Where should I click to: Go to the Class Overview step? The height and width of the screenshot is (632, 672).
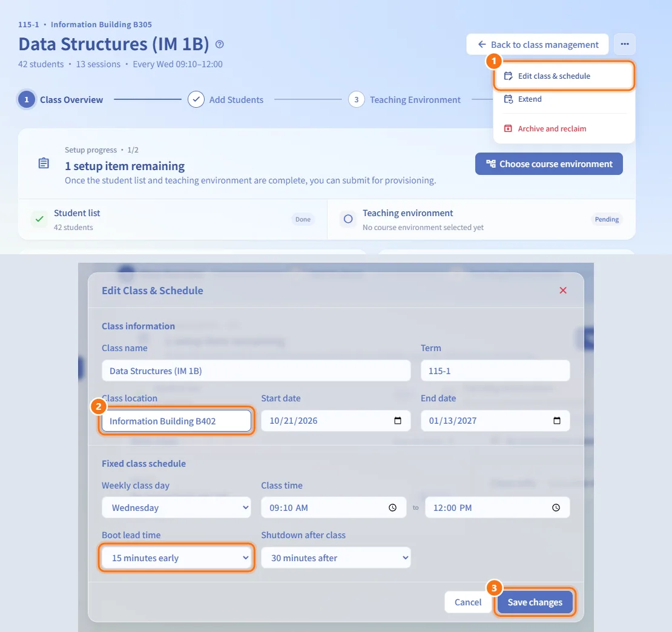click(x=61, y=100)
